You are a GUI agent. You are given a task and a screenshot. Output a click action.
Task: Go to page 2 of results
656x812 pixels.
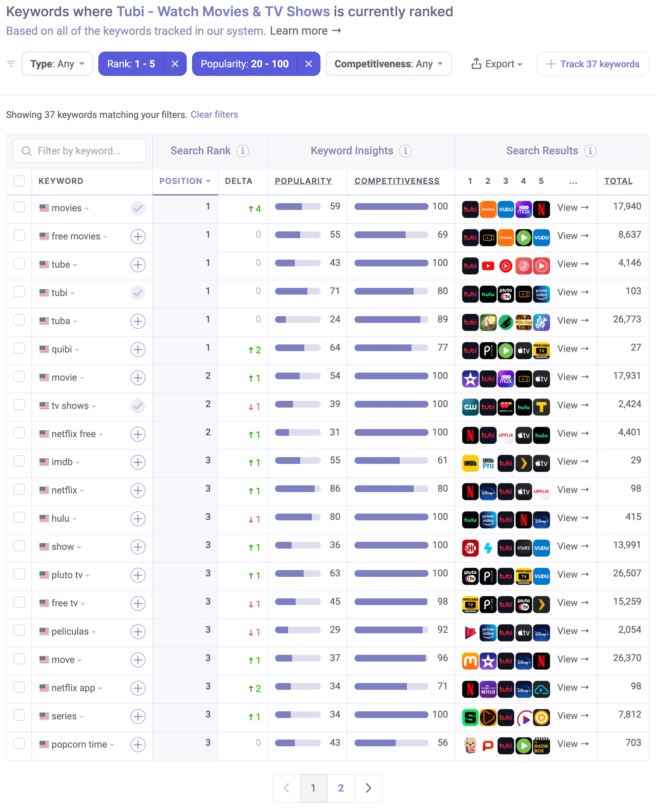click(x=341, y=788)
